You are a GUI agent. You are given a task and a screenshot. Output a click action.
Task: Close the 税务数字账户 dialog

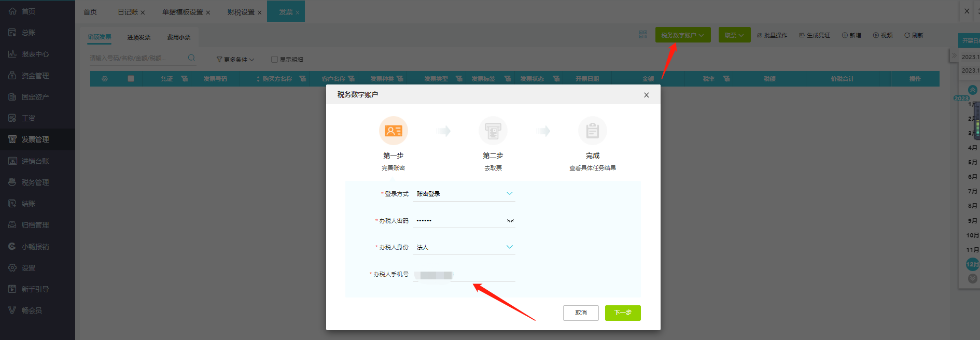646,95
